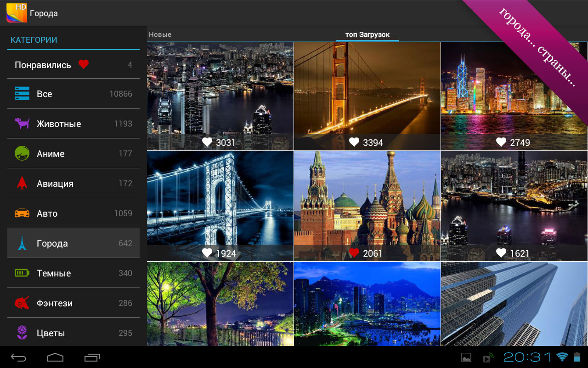Click the КАТЕГОРИИ header
The height and width of the screenshot is (368, 588).
[34, 40]
